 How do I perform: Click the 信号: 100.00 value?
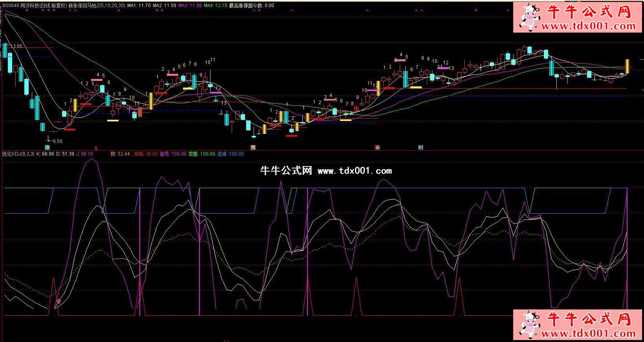[173, 154]
